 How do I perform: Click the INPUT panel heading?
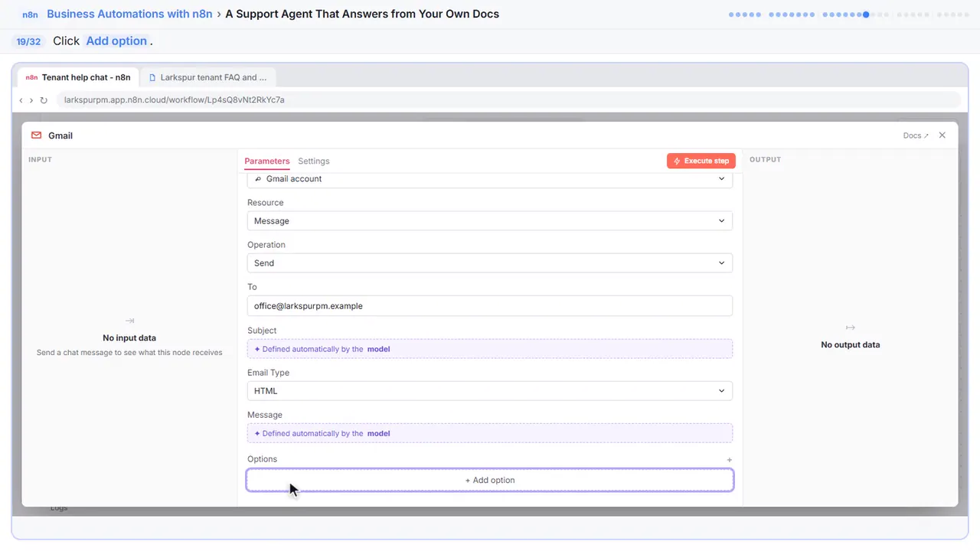point(40,160)
